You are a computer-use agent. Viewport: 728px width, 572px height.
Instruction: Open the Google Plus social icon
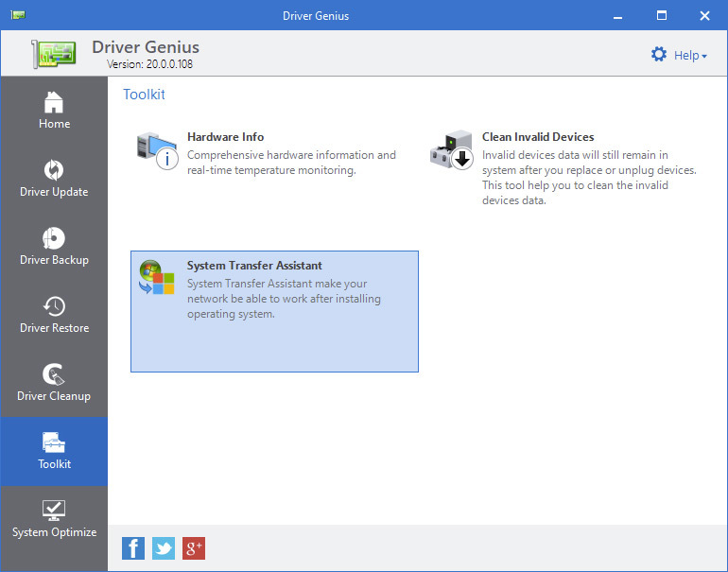[x=194, y=548]
